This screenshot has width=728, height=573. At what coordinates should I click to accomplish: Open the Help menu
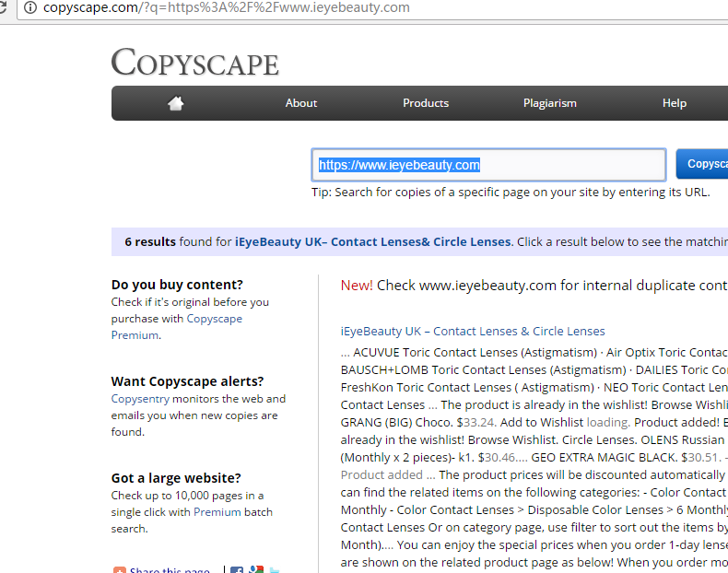point(675,103)
